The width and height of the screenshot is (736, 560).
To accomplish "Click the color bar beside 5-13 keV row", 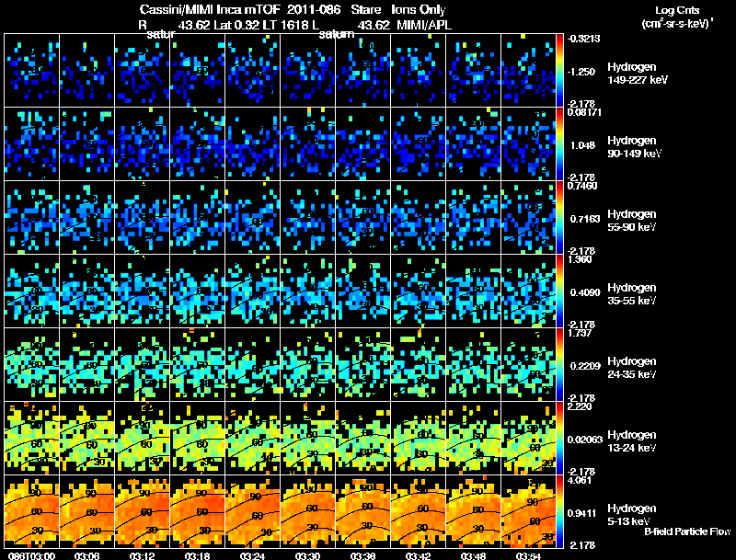I will click(x=559, y=512).
